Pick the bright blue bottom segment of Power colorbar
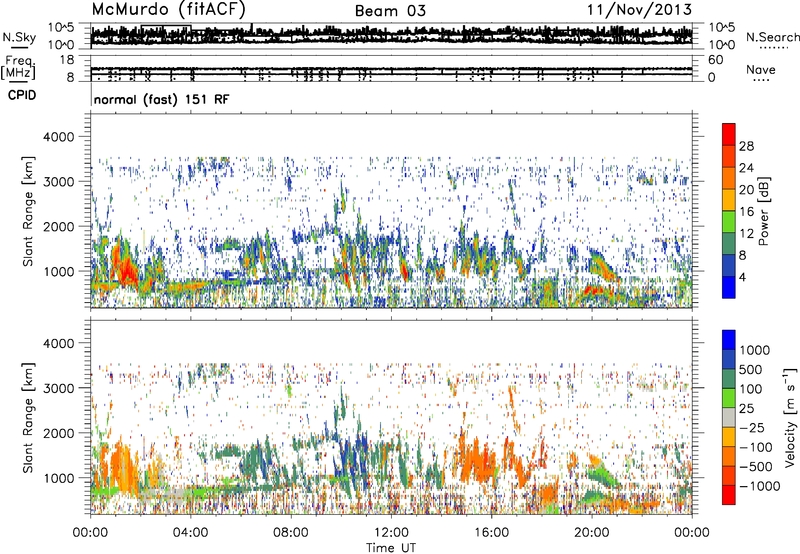Image resolution: width=800 pixels, height=554 pixels. pyautogui.click(x=729, y=287)
